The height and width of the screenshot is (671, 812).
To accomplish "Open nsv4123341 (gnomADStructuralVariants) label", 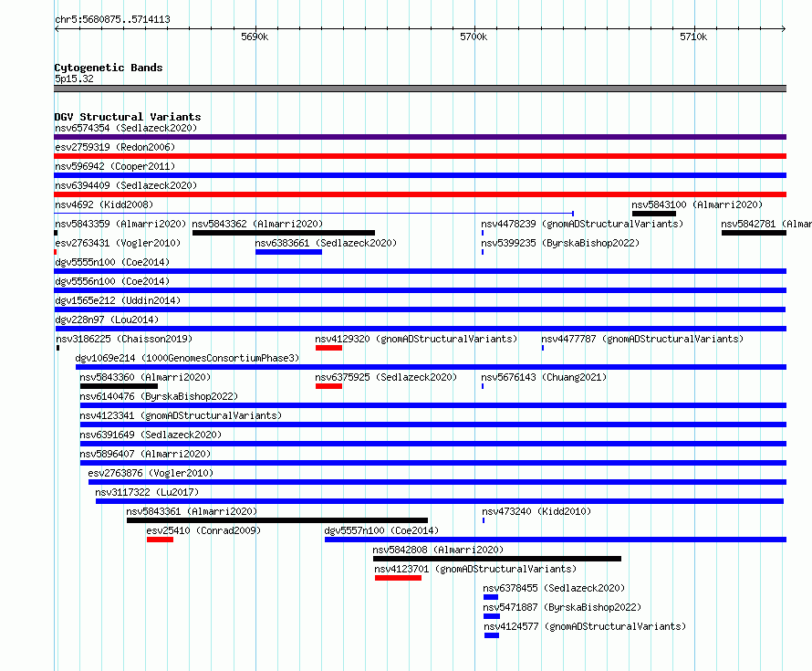I will coord(181,415).
